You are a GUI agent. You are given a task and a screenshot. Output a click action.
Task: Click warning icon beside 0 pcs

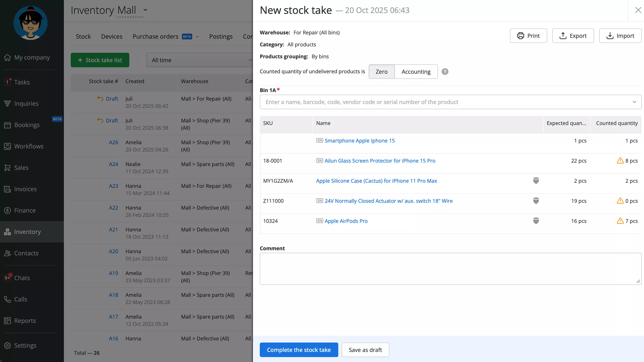pyautogui.click(x=620, y=201)
